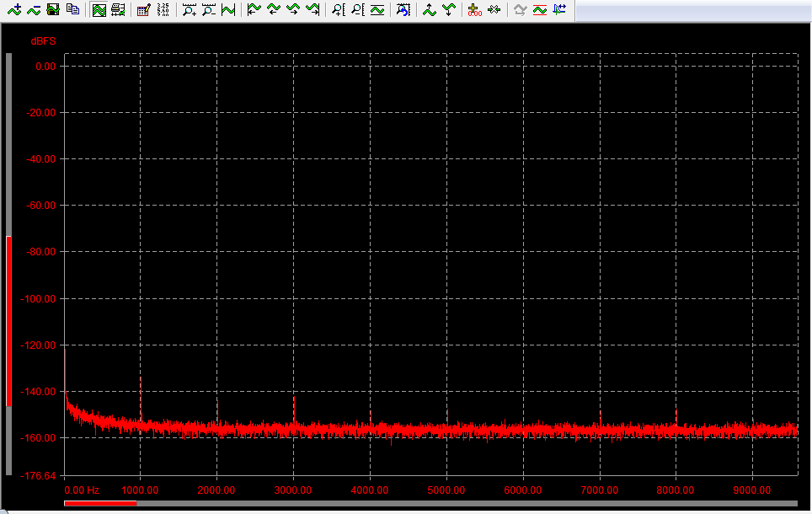Click the 5000.00 frequency axis label
Viewport: 812px width, 514px height.
coord(446,490)
